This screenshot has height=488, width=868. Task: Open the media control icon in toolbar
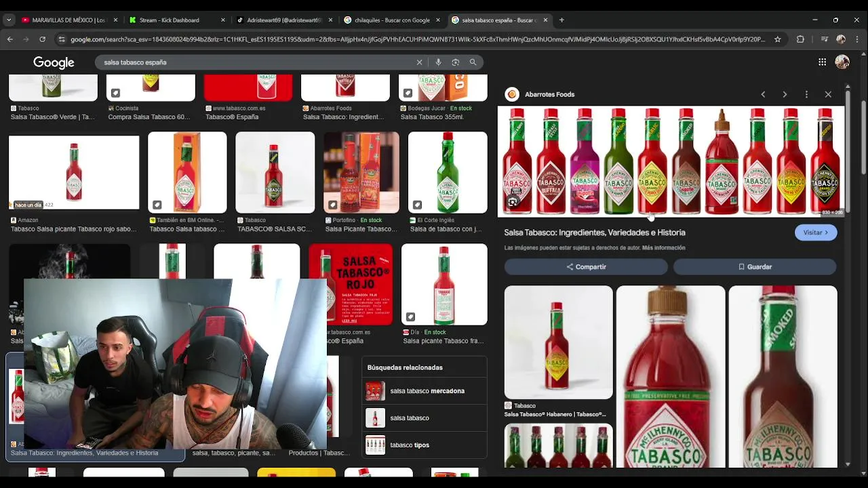point(824,39)
